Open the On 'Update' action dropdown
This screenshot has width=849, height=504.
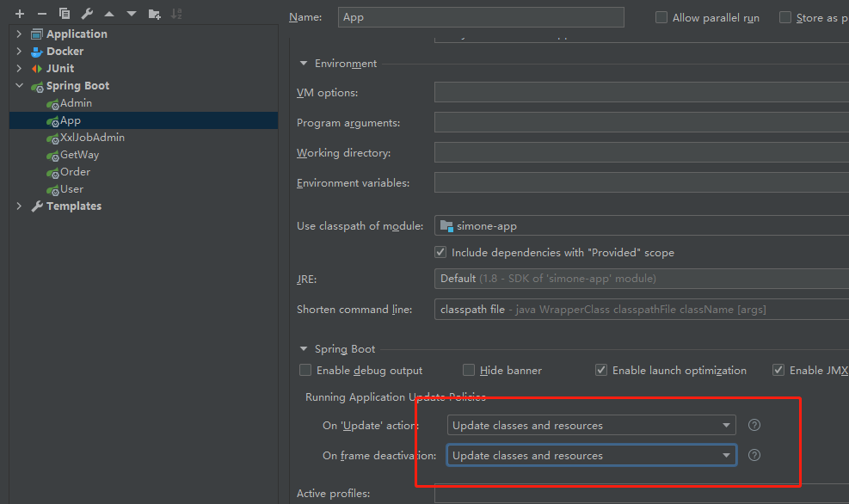[x=591, y=425]
